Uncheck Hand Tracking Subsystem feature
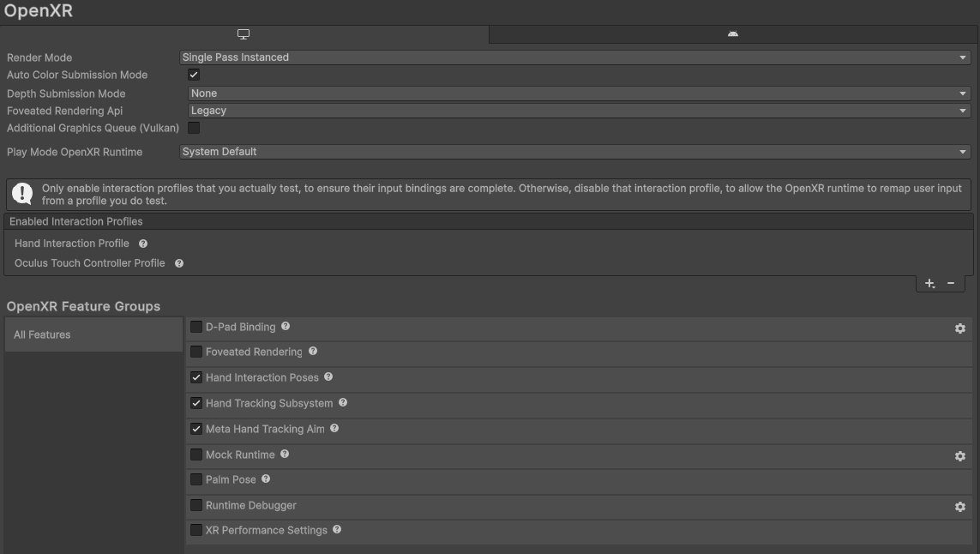 point(196,403)
